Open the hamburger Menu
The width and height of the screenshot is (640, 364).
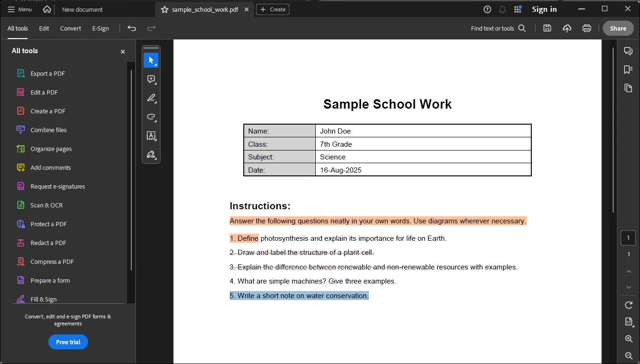[x=20, y=9]
